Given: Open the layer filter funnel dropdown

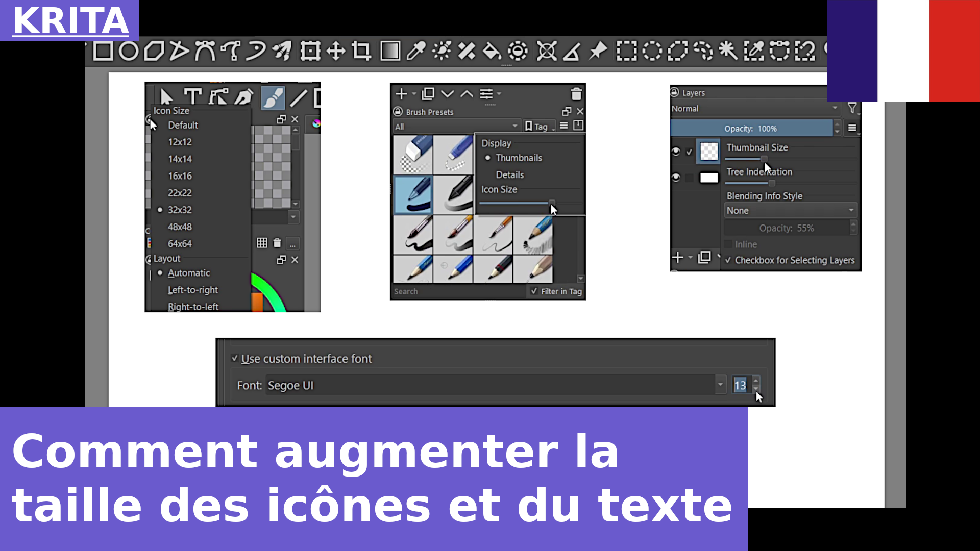Looking at the screenshot, I should [852, 108].
